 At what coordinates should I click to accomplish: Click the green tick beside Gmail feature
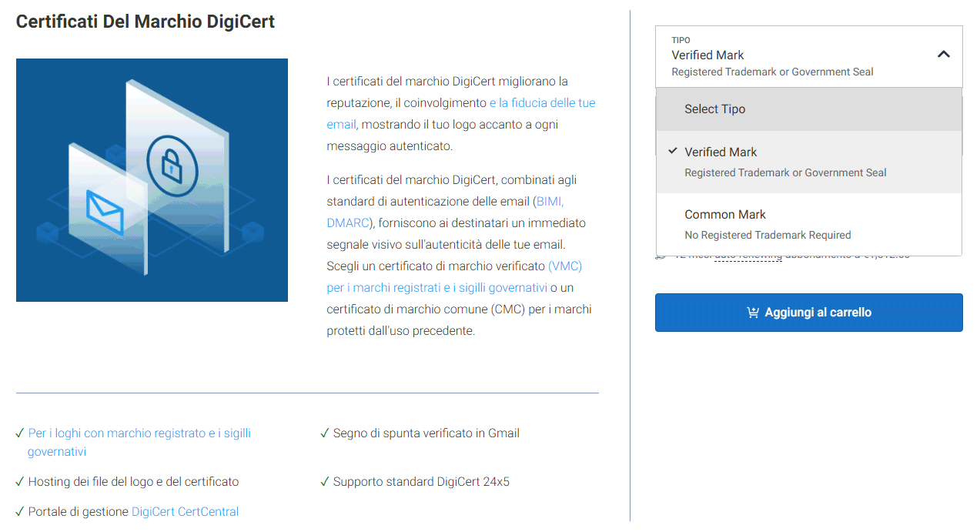[325, 433]
